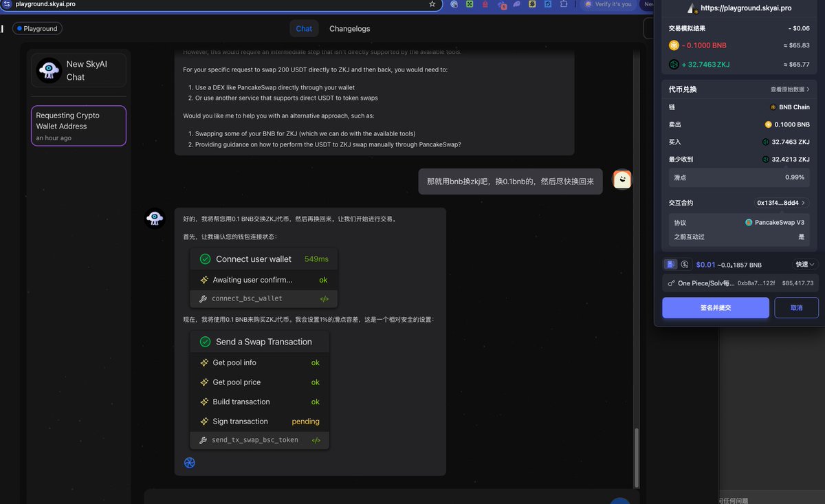Switch to the Chat tab
This screenshot has height=504, width=825.
[304, 28]
